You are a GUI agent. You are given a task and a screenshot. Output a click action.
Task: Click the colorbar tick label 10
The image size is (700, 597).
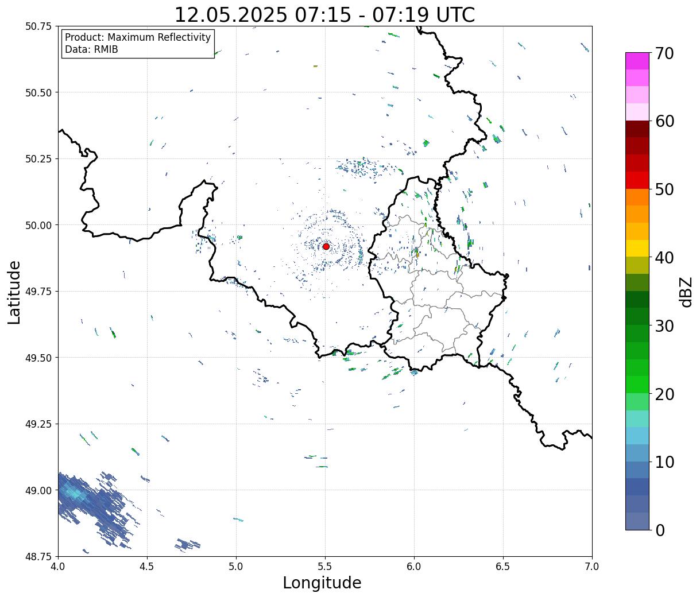point(664,462)
